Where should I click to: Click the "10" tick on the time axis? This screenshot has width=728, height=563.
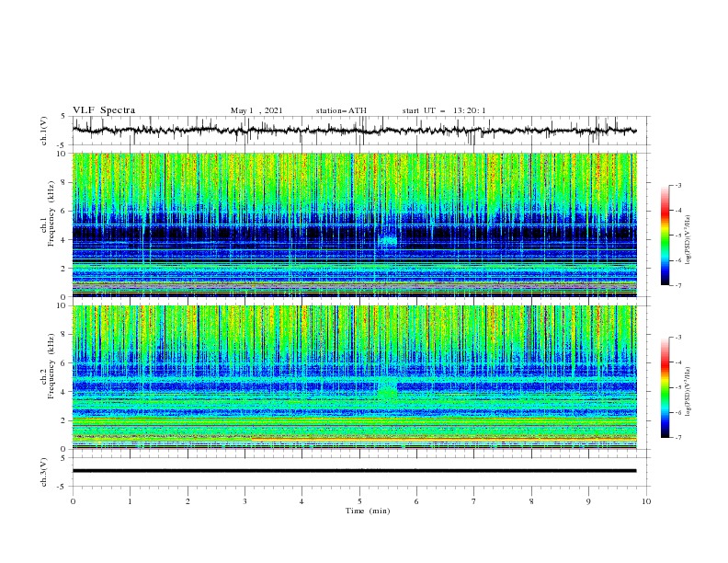coord(646,501)
